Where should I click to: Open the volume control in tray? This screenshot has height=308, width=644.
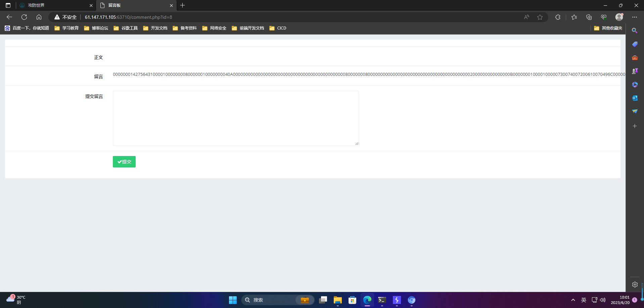pos(603,300)
